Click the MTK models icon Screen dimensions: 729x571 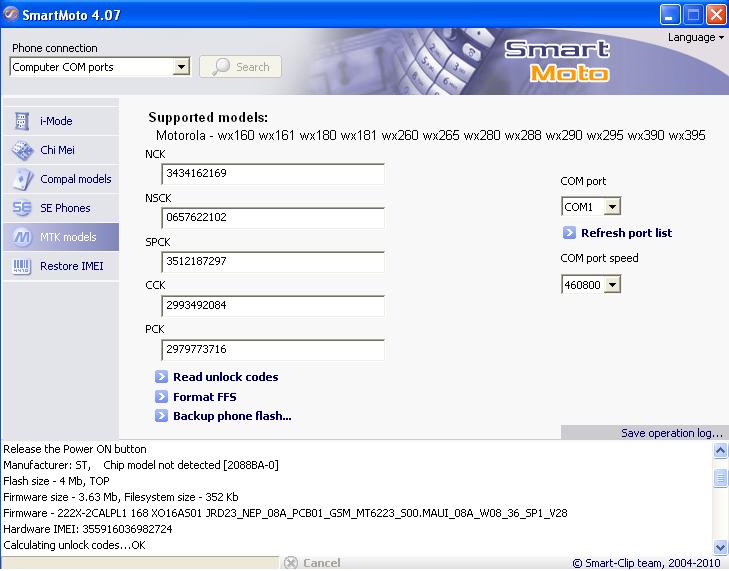22,237
